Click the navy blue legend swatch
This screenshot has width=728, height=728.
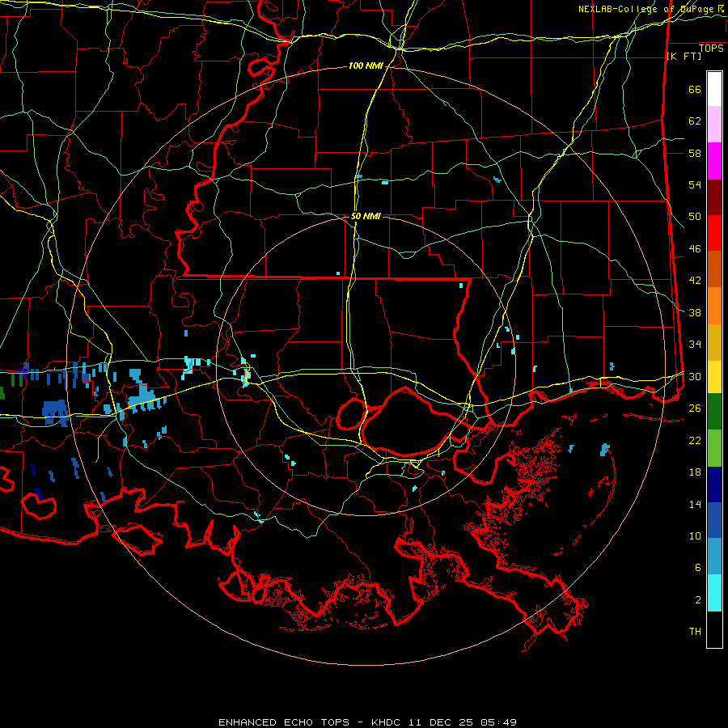714,485
